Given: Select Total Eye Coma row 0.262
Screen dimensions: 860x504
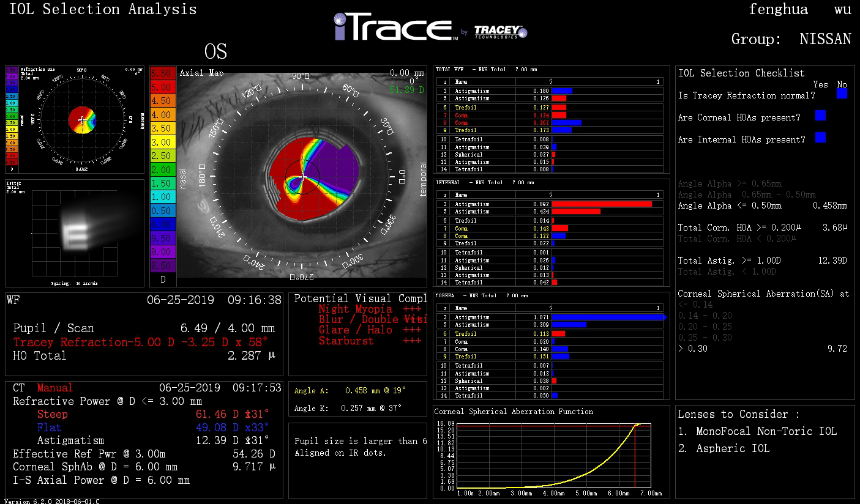Looking at the screenshot, I should coord(549,122).
